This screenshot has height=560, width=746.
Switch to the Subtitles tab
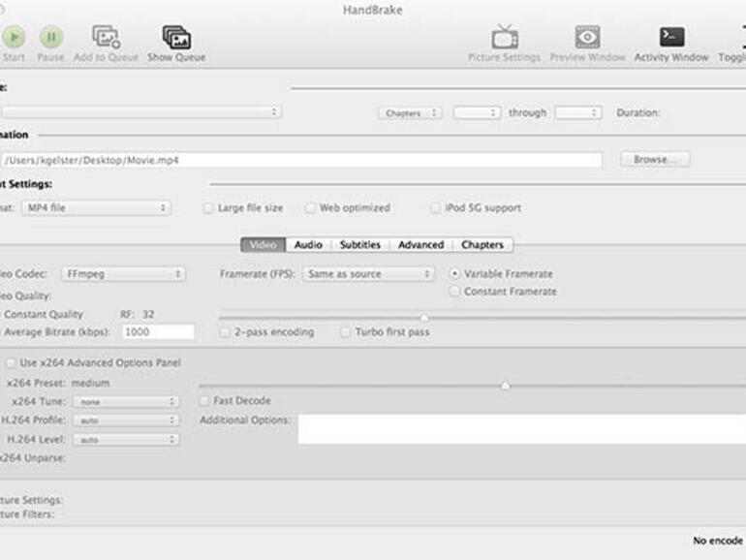360,245
